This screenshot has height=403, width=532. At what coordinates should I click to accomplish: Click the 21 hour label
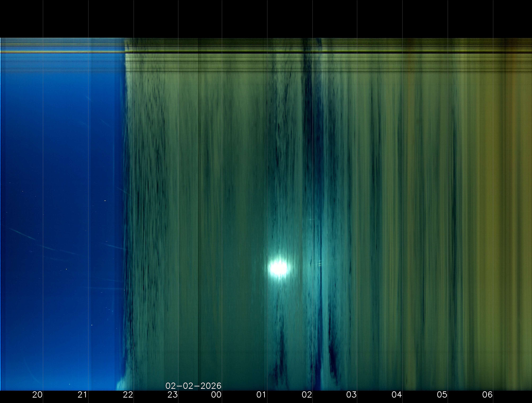[x=82, y=395]
